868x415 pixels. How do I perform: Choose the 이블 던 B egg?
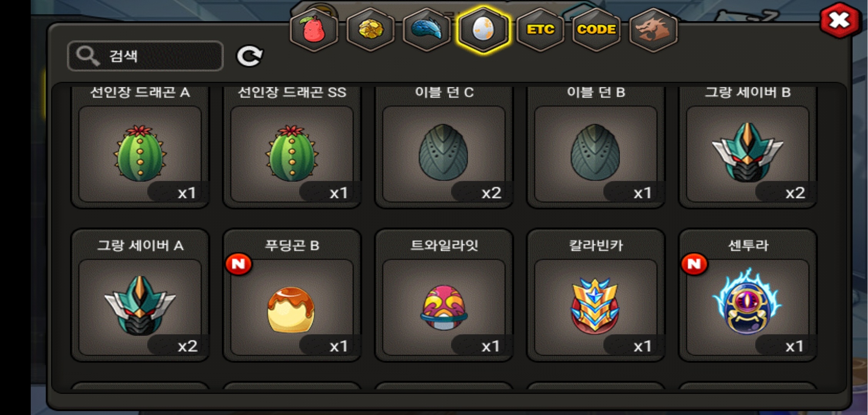596,147
